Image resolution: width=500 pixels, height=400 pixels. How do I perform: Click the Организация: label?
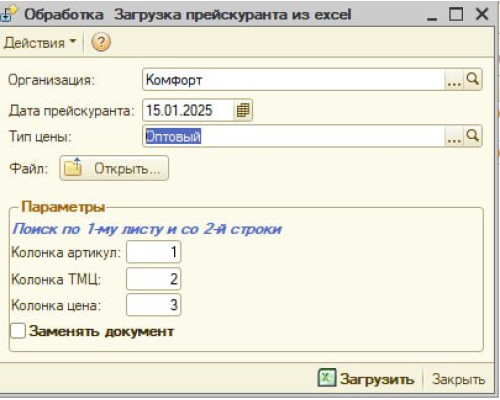click(x=51, y=80)
